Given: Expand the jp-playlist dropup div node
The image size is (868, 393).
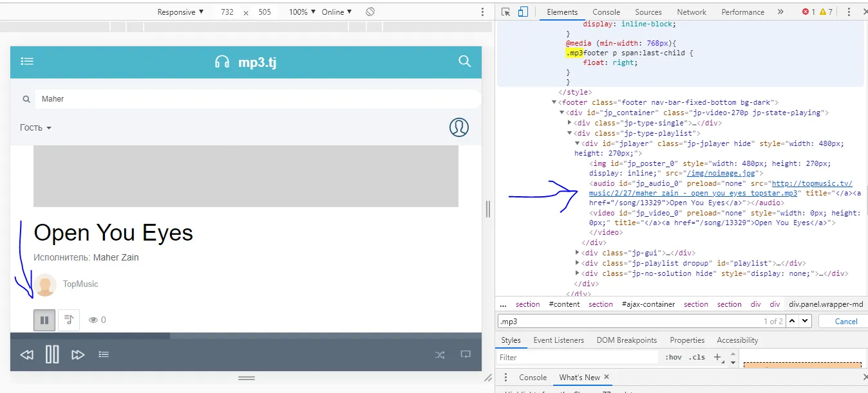Looking at the screenshot, I should point(577,263).
